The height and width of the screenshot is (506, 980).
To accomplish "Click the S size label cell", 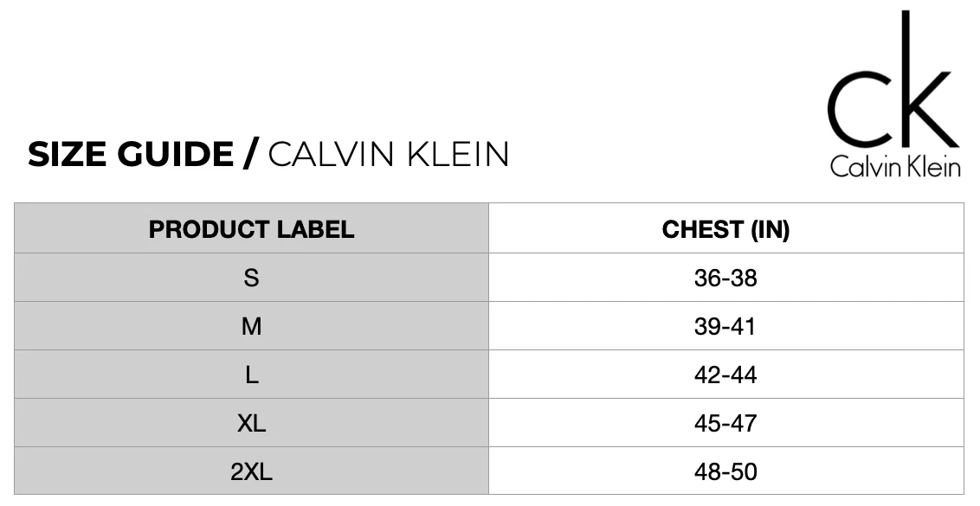I will point(251,278).
